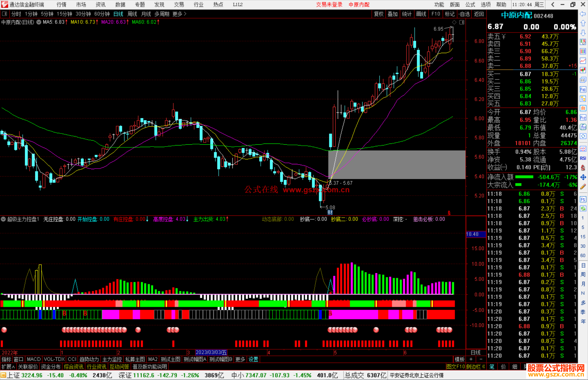The height and width of the screenshot is (380, 588).
Task: Open the trend line chart sidebar icon
Action: pos(583,61)
